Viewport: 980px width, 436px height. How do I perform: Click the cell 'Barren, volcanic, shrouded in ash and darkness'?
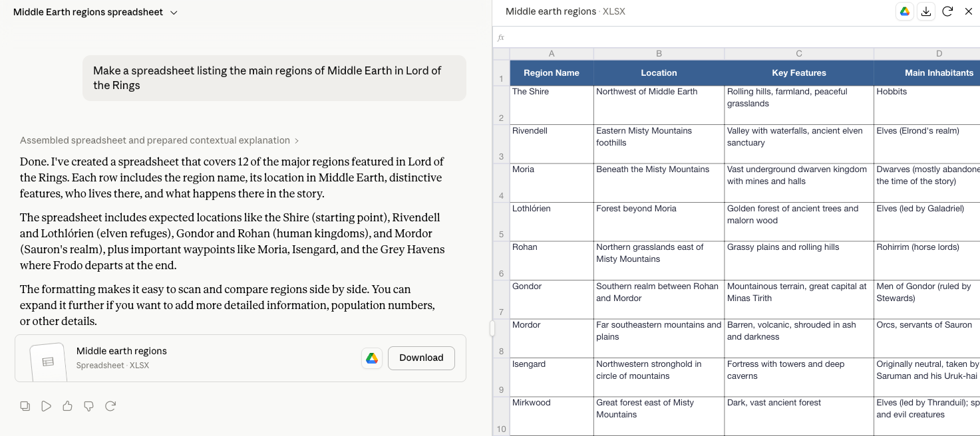pyautogui.click(x=799, y=338)
